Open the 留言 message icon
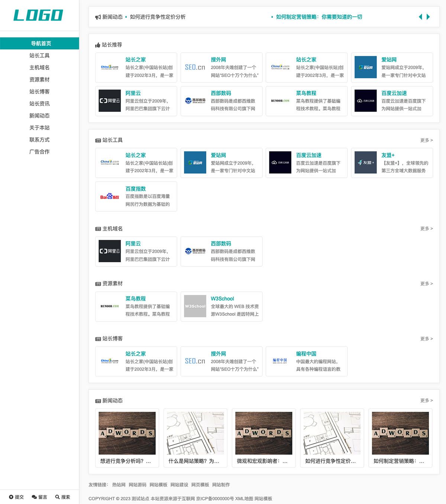446x504 pixels. coord(34,497)
